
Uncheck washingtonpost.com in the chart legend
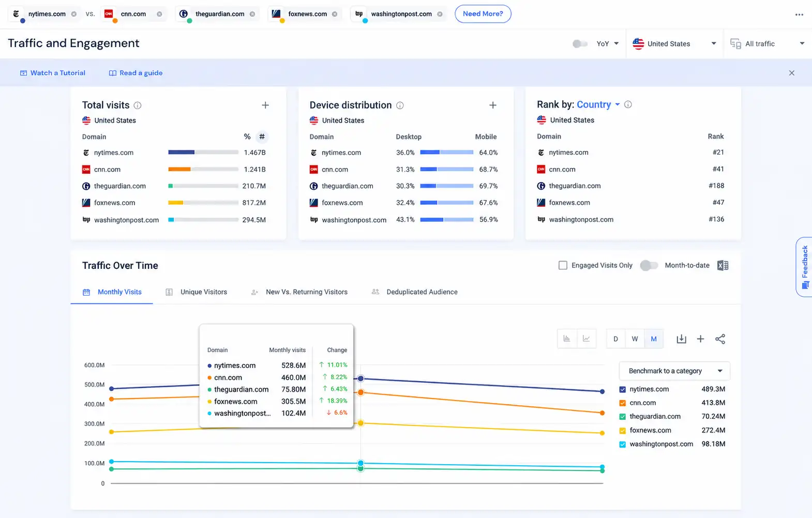[x=622, y=444]
